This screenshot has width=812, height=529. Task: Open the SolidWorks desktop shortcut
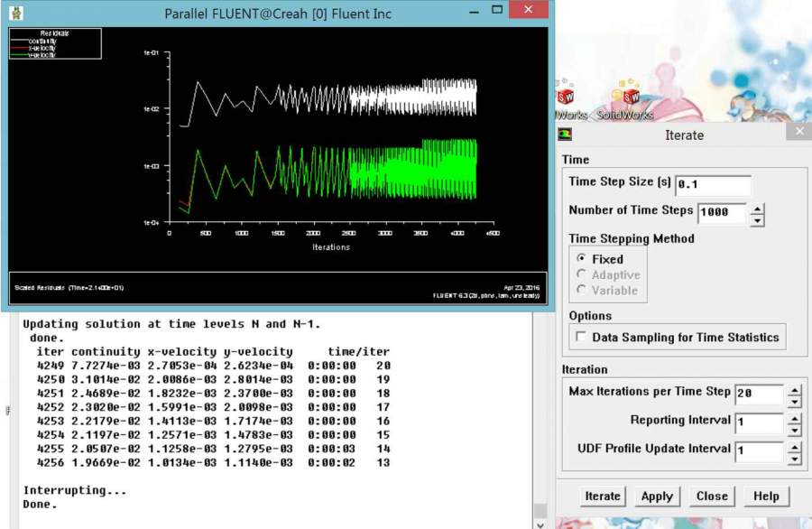point(625,101)
